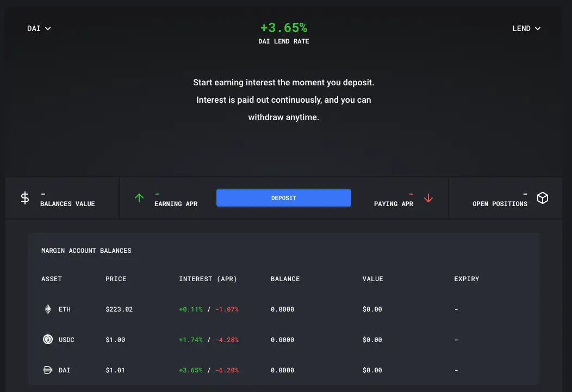Image resolution: width=572 pixels, height=392 pixels.
Task: Click the green up arrow Earning APR icon
Action: pos(139,198)
